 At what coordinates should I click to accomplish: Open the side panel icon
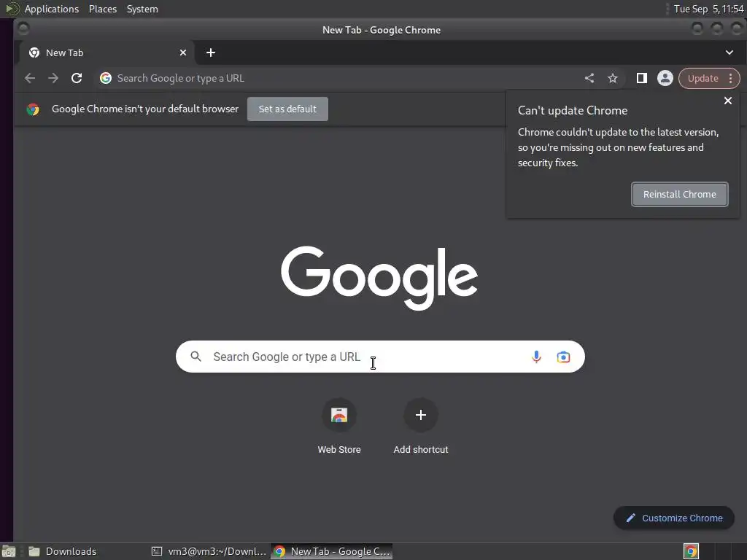coord(642,78)
